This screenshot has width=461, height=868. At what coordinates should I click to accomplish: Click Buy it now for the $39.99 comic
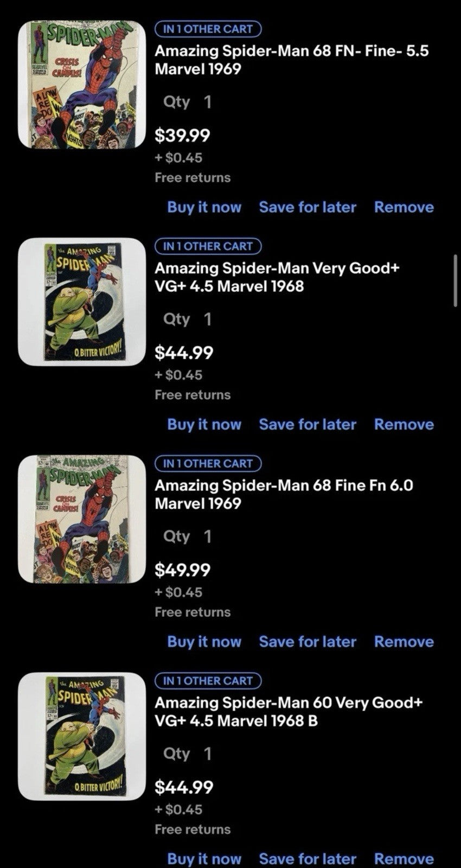coord(204,207)
